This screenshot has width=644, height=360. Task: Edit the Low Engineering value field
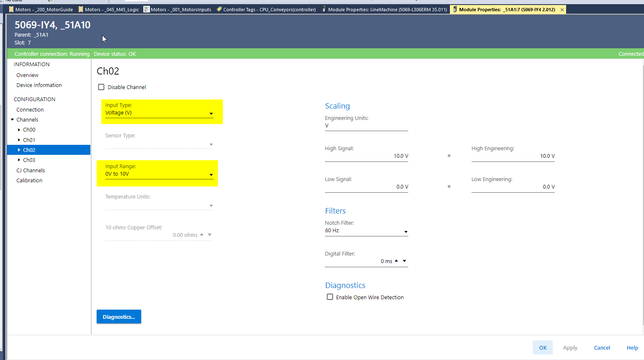click(513, 187)
